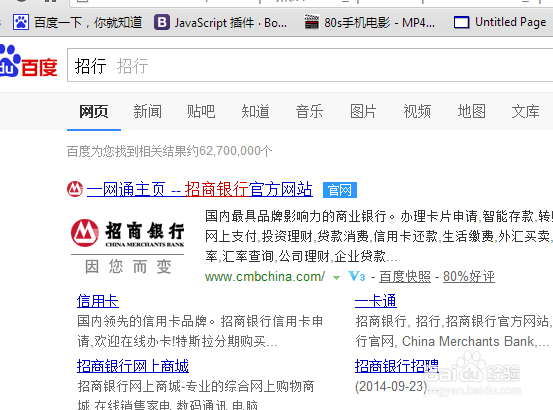Click the Untitled Page bookmark icon
Image resolution: width=553 pixels, height=410 pixels.
[x=461, y=23]
